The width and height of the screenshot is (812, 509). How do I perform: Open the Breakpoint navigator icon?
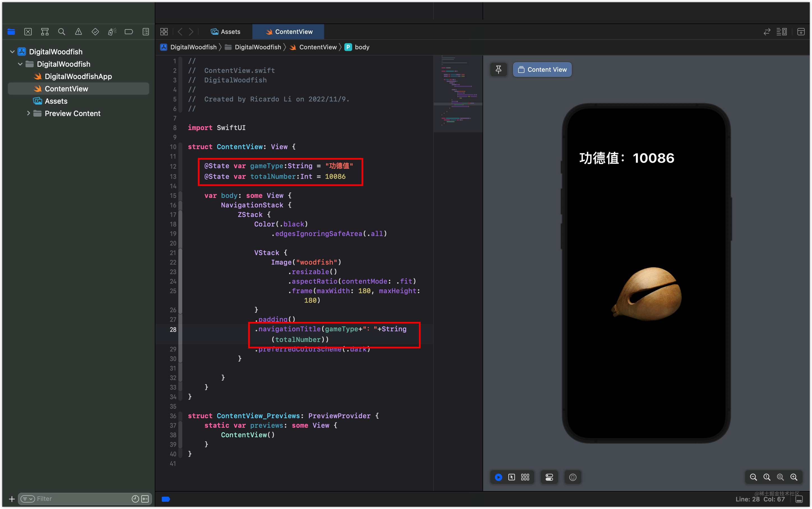[129, 32]
